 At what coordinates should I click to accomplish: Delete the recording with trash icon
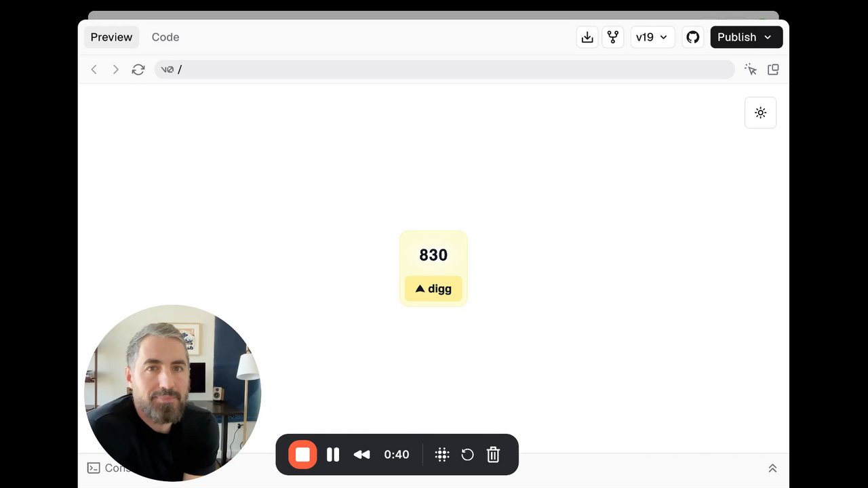pyautogui.click(x=493, y=454)
